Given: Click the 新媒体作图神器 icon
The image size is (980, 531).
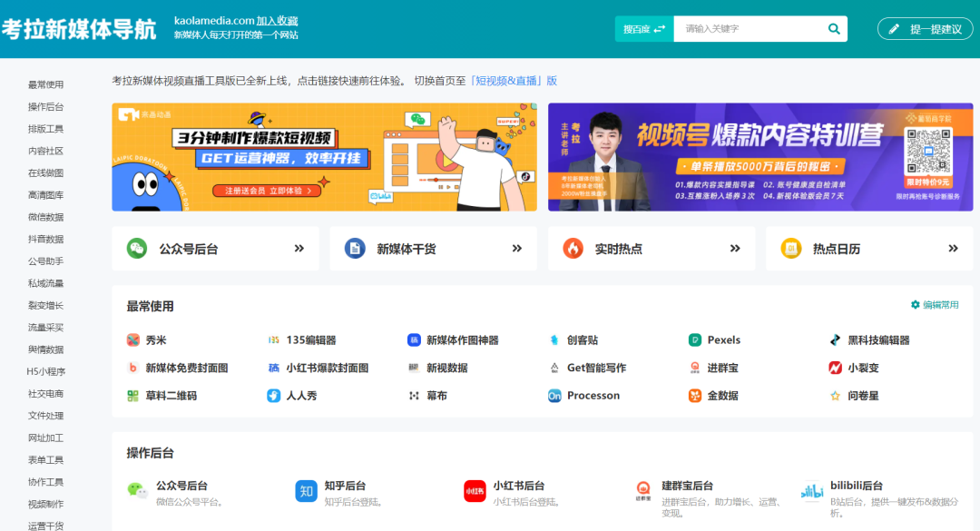Looking at the screenshot, I should pyautogui.click(x=414, y=340).
